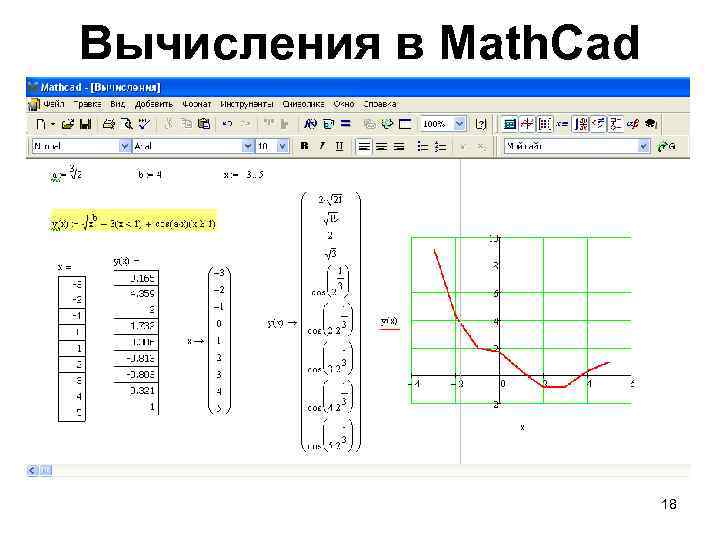Screen dimensions: 720x540
Task: Click the Print icon
Action: point(108,124)
